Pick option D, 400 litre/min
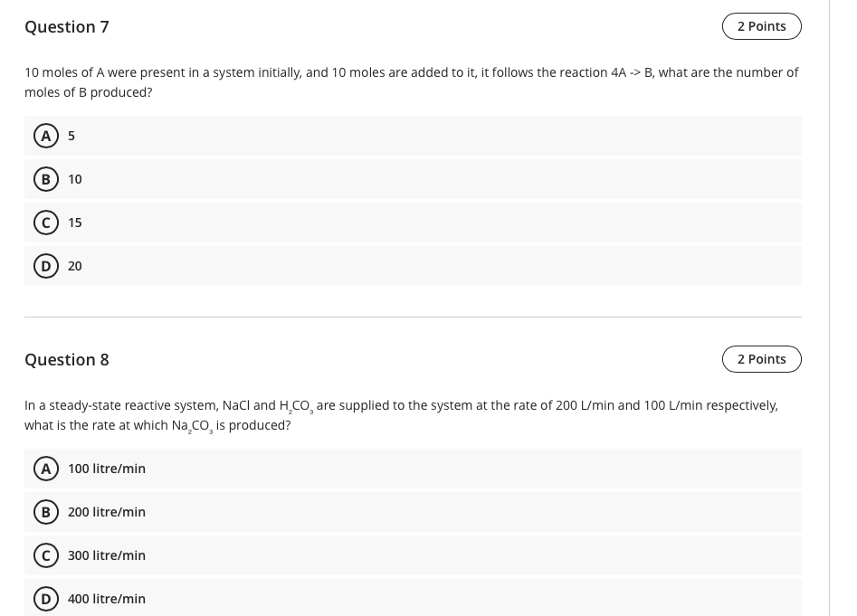This screenshot has height=616, width=857. click(x=46, y=599)
